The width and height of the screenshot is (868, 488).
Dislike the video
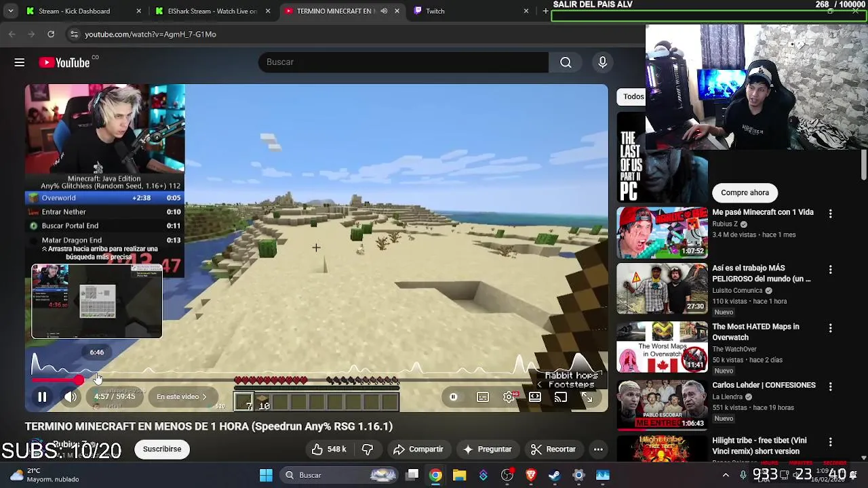[x=368, y=449]
